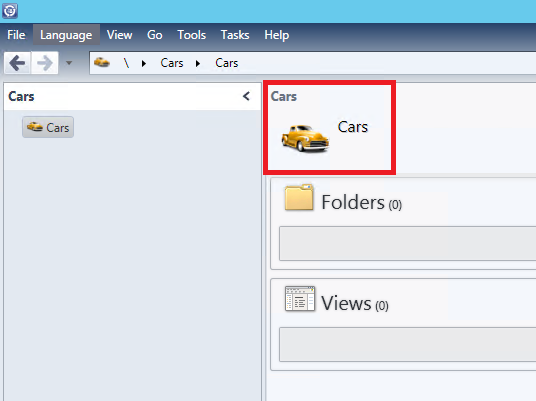This screenshot has height=401, width=536.
Task: Click the forward arrow navigation button
Action: click(x=45, y=63)
